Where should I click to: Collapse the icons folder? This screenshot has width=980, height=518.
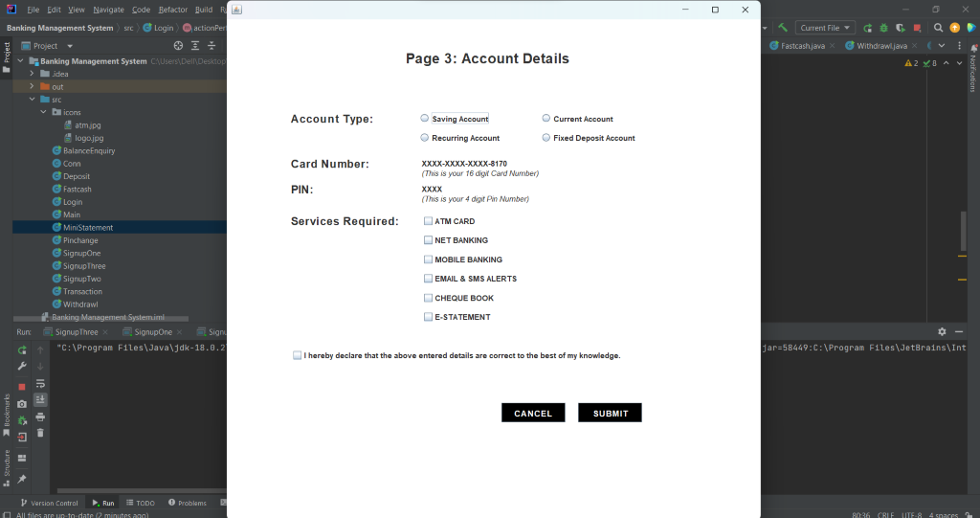44,112
